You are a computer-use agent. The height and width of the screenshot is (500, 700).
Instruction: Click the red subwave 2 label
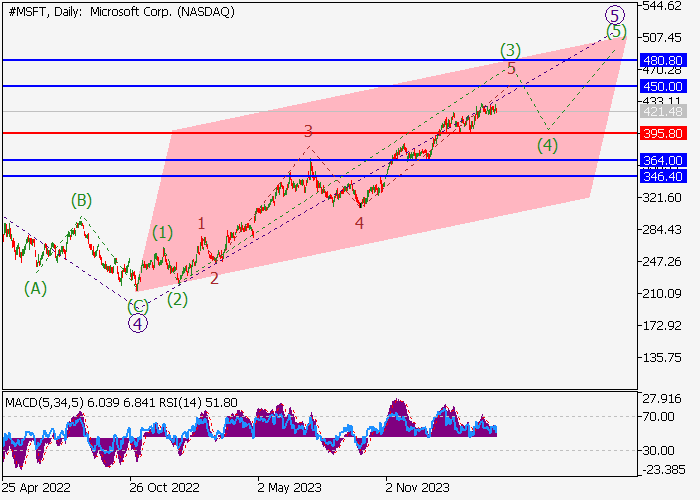(214, 278)
